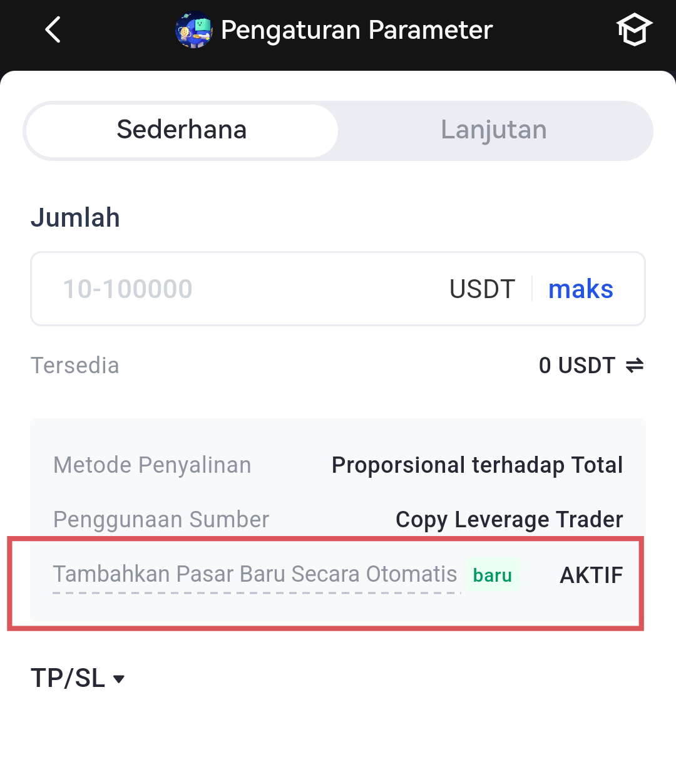The width and height of the screenshot is (676, 784).
Task: Switch to the Sederhana tab
Action: (182, 130)
